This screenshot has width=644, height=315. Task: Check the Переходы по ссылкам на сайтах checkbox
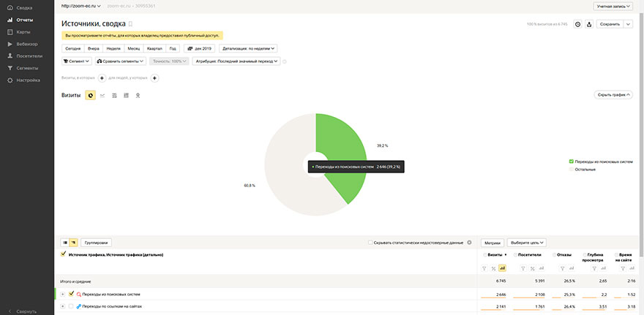(71, 305)
